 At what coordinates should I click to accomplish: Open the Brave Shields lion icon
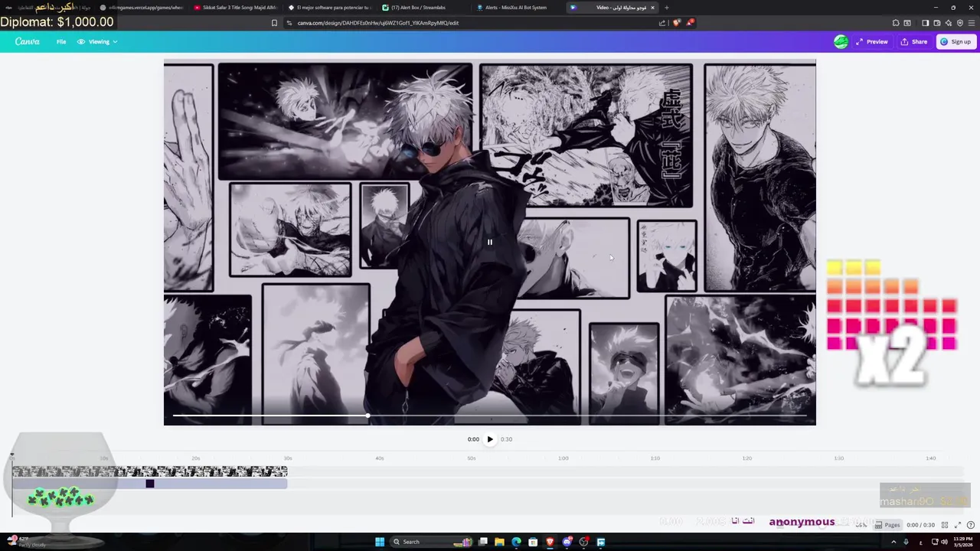click(x=676, y=23)
